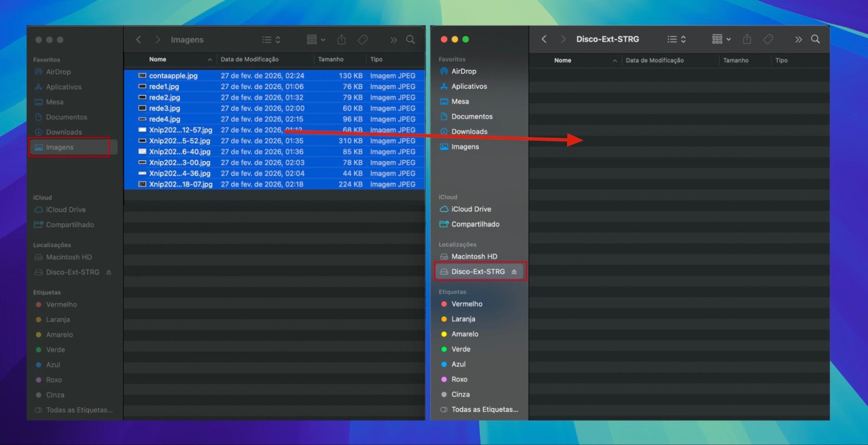The image size is (868, 445).
Task: Open the Share icon in Imagens toolbar
Action: tap(341, 39)
